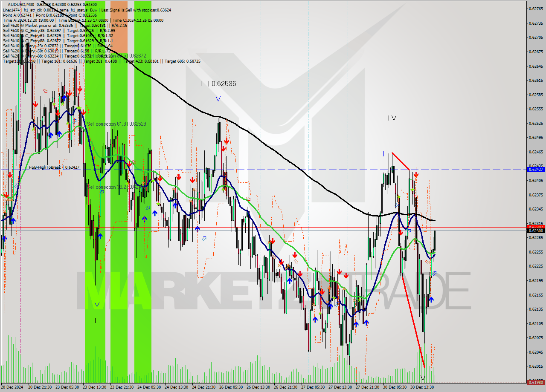This screenshot has width=546, height=392.
Task: Select the 'I V' wave label near 0.62525
Action: pyautogui.click(x=392, y=118)
